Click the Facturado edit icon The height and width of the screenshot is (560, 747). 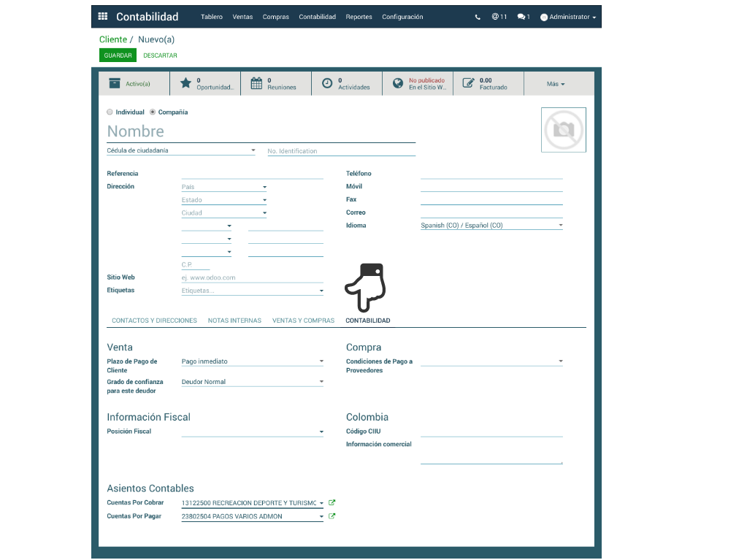469,83
